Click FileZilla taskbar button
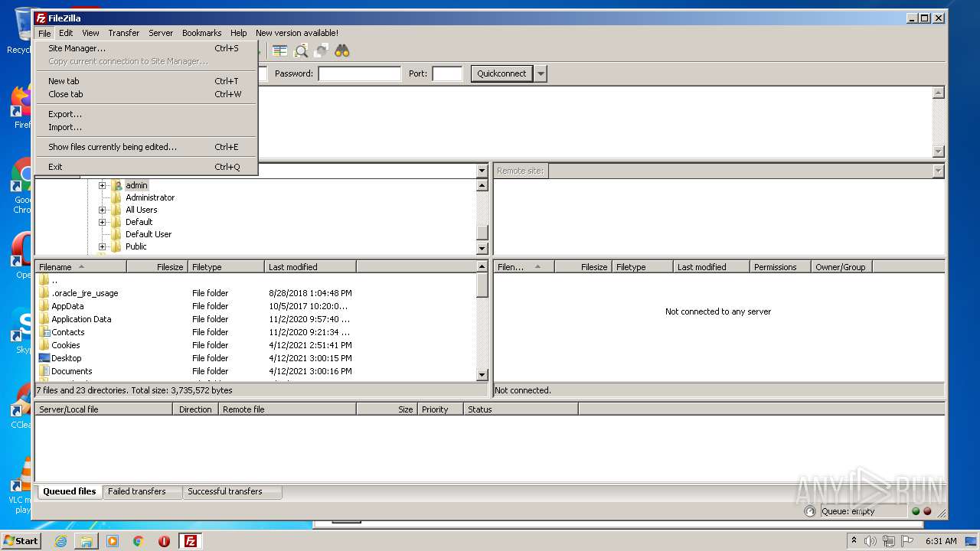Screen dimensions: 980x551 click(x=190, y=541)
